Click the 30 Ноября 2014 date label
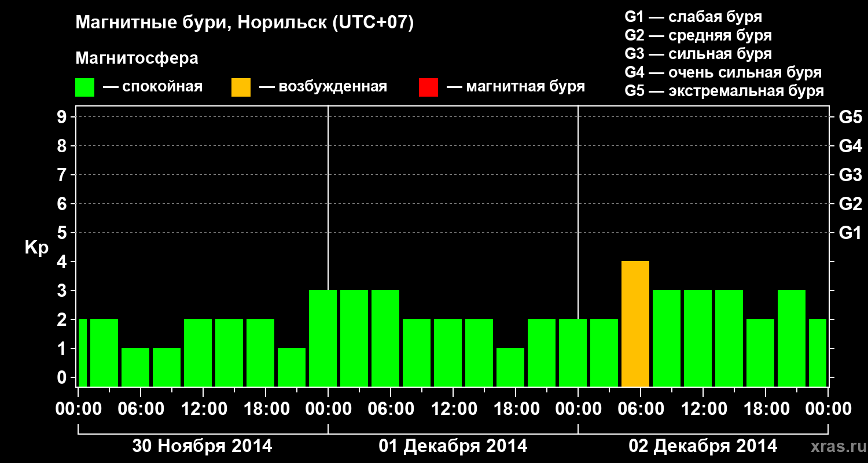This screenshot has height=463, width=868. pyautogui.click(x=202, y=446)
